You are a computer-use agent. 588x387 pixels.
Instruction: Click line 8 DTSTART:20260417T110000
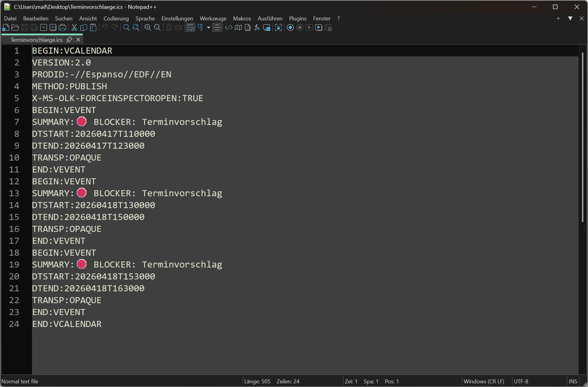[x=94, y=134]
